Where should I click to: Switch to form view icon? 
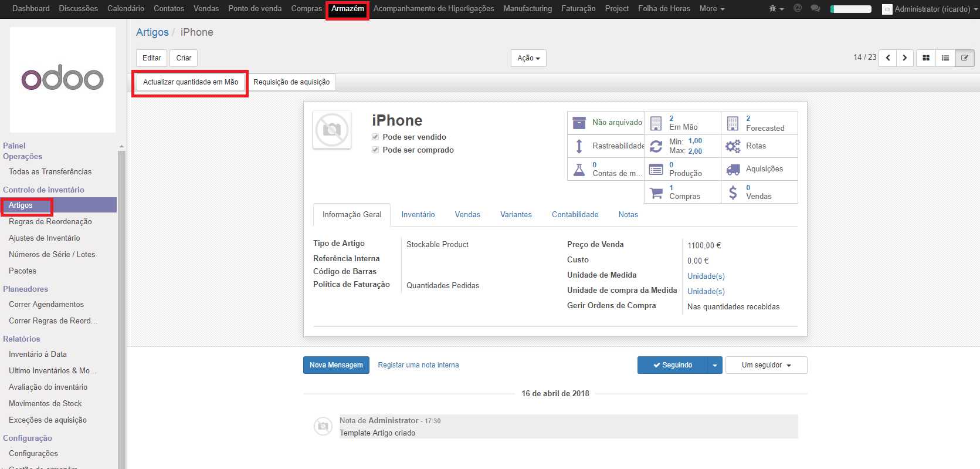tap(965, 58)
